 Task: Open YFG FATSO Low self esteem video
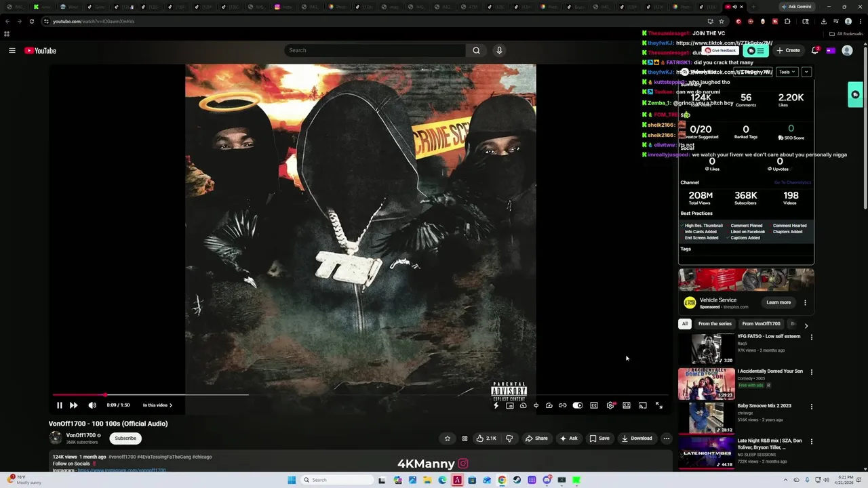[x=769, y=336]
